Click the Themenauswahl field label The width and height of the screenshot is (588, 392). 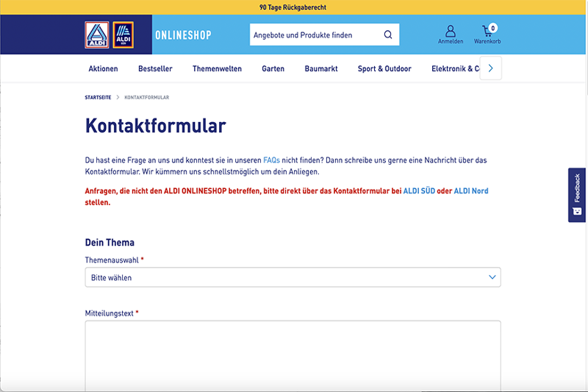(x=112, y=260)
